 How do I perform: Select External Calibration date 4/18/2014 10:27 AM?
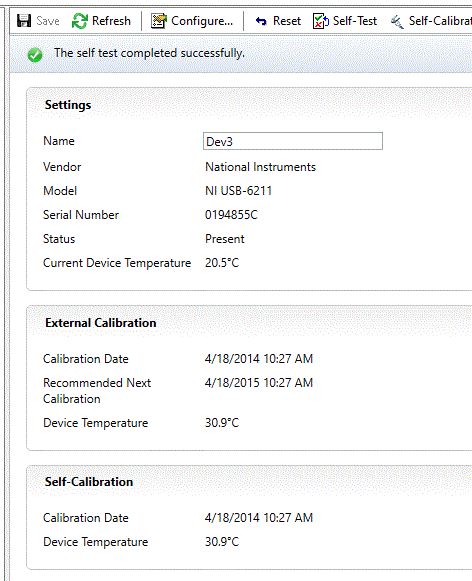click(259, 359)
